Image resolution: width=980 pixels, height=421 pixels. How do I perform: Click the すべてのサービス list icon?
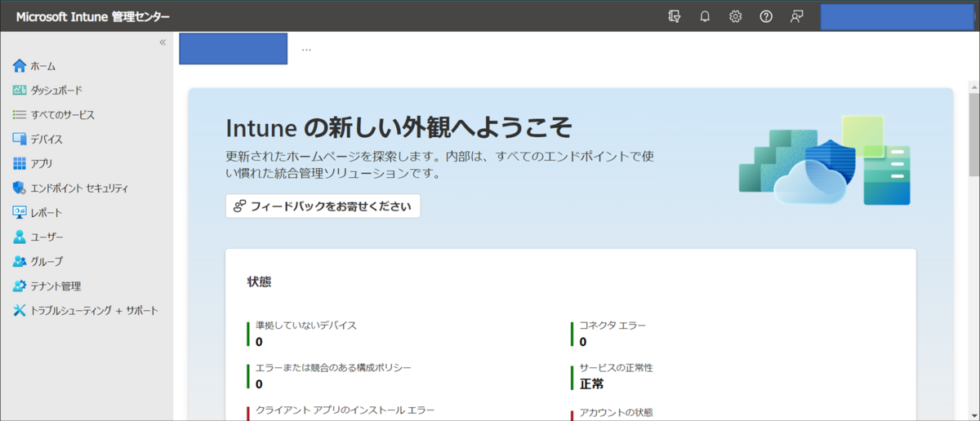(20, 115)
